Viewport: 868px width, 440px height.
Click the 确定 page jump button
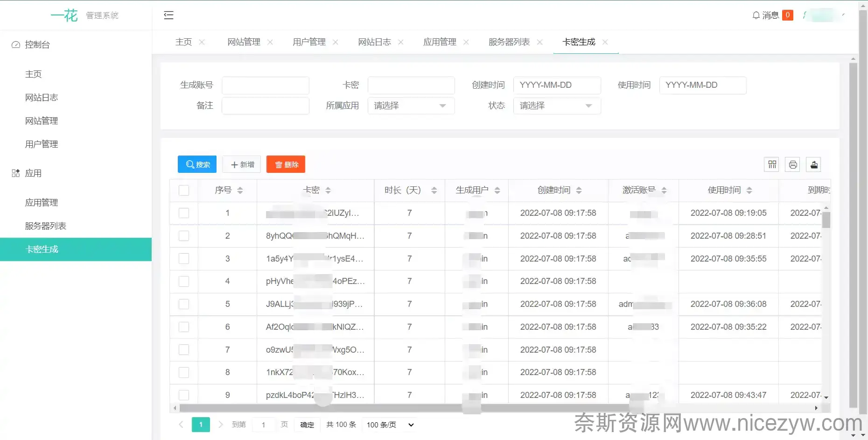(307, 425)
